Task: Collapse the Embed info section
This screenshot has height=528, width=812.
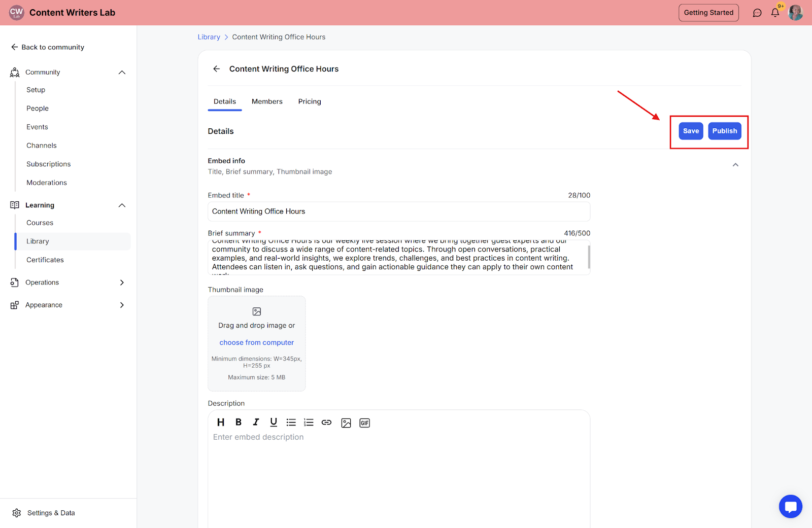Action: click(x=735, y=165)
